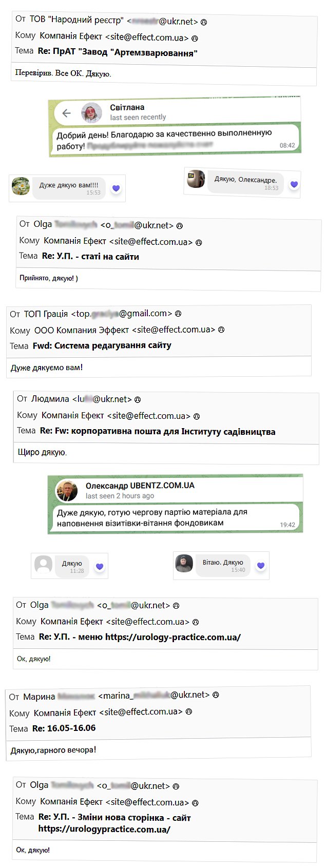326x868 pixels.
Task: Click contact icon after Марина's ukr.net address
Action: point(216,695)
